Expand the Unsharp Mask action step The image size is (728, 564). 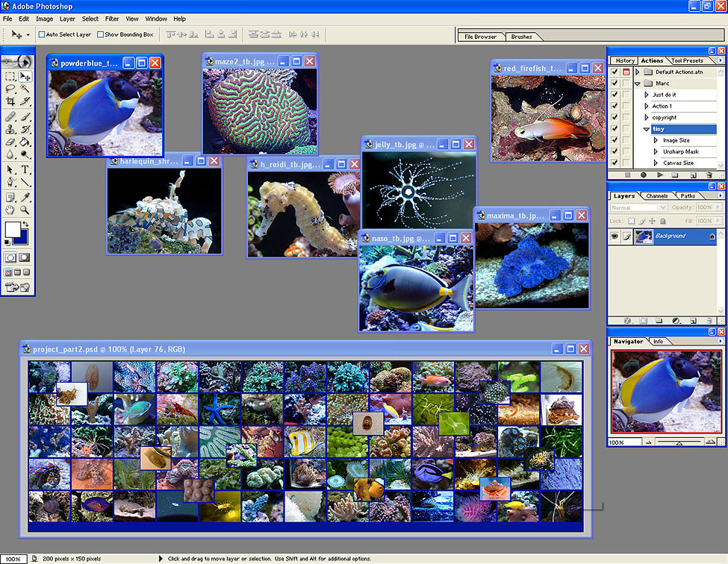[655, 151]
